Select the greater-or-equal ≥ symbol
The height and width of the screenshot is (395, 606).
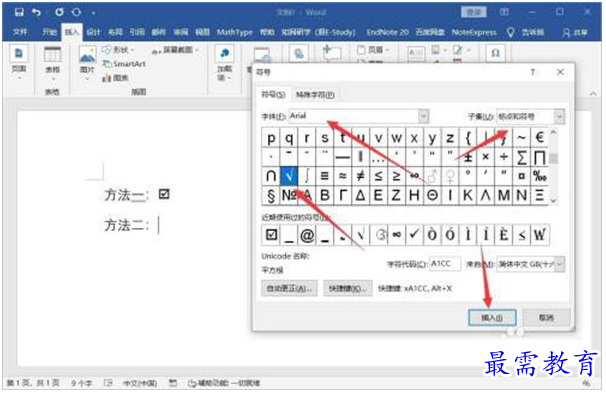point(396,176)
